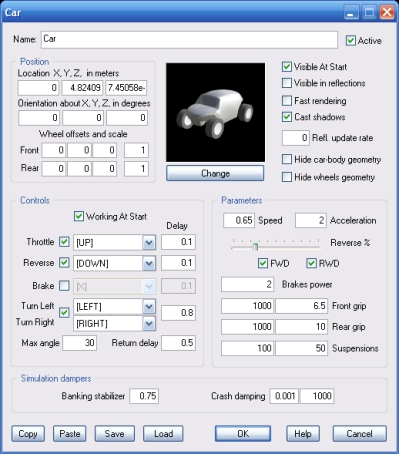This screenshot has height=454, width=399.
Task: Minimize the Car dialog window
Action: [x=350, y=13]
